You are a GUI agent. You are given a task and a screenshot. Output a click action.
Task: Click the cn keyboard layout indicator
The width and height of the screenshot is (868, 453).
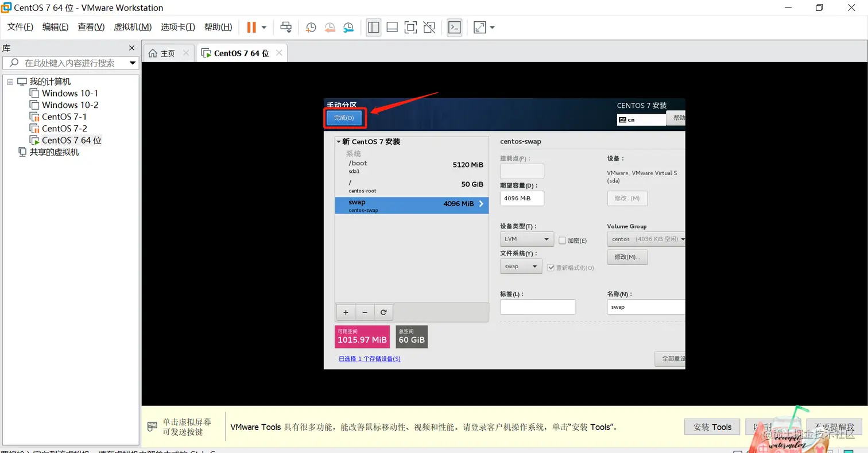[641, 120]
